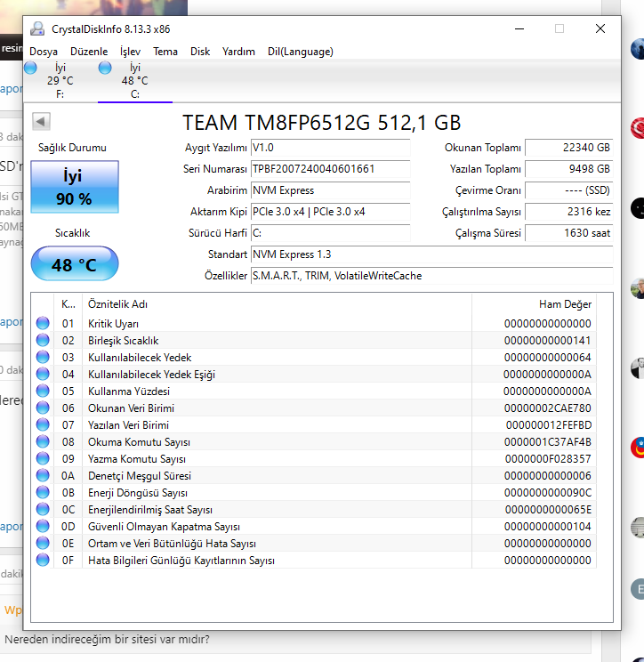Click raw value 0000000F028357
This screenshot has height=662, width=644.
click(x=548, y=459)
